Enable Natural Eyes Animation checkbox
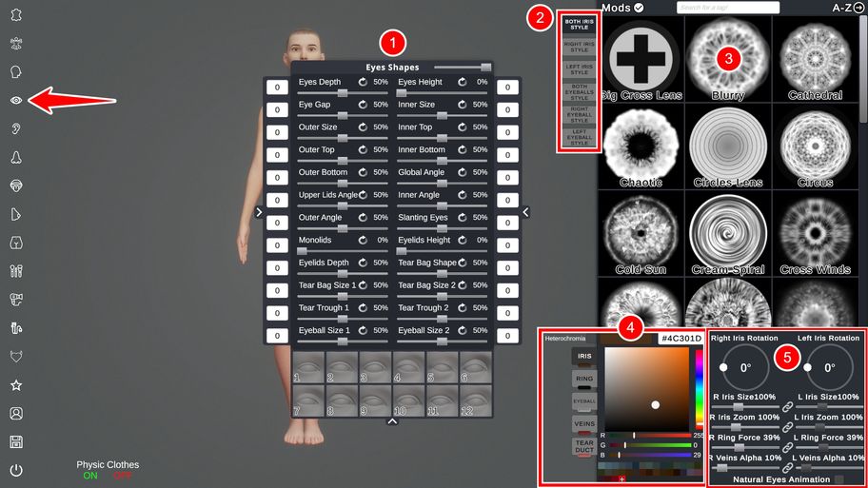 coord(839,479)
